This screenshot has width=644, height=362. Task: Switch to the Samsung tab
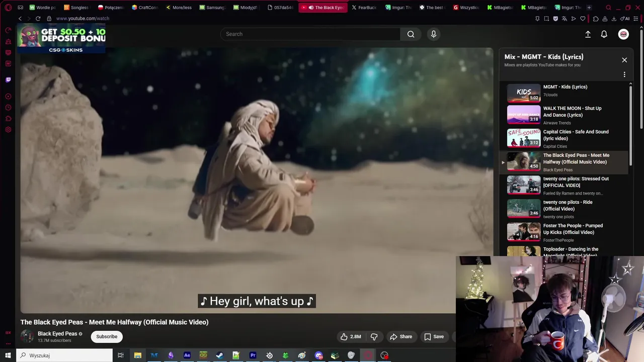click(212, 8)
